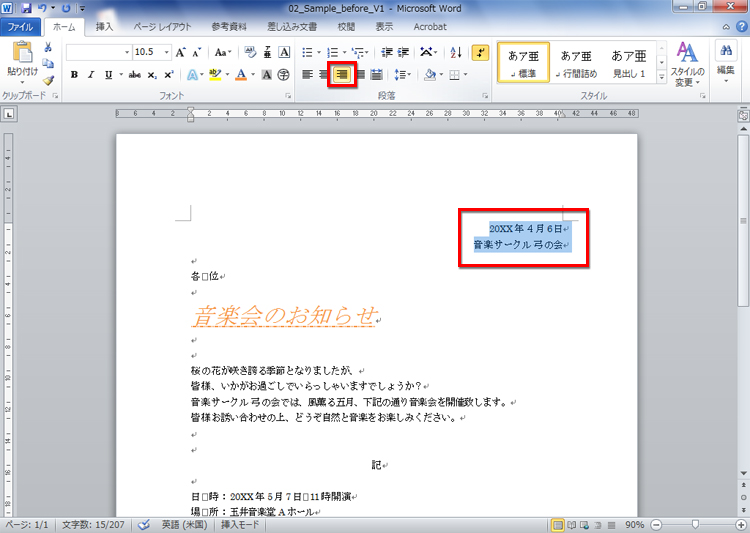
Task: Grow the font size with large A icon
Action: click(x=180, y=52)
